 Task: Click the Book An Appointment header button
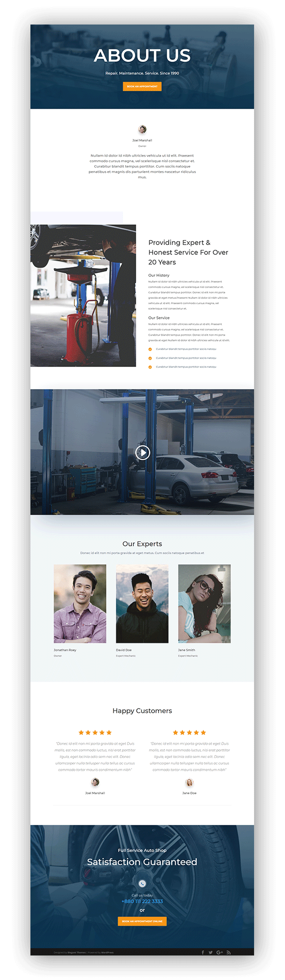(x=142, y=86)
